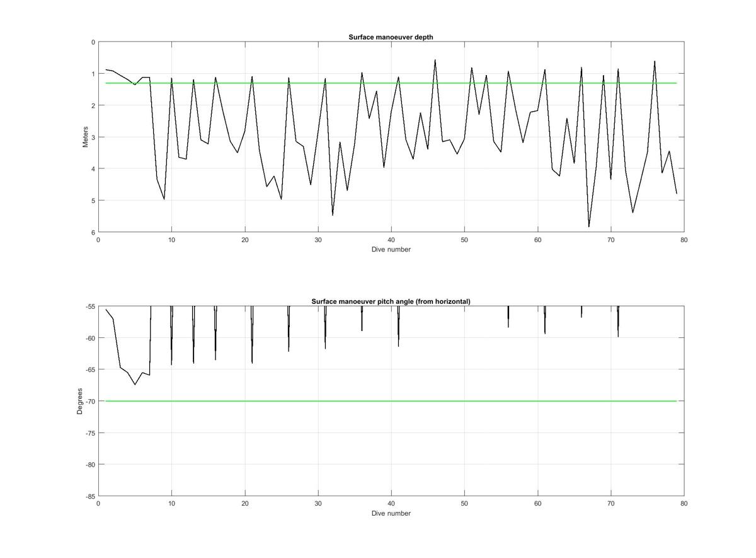
Task: Click x-axis tick '70' under the depth plot
Action: coord(611,240)
